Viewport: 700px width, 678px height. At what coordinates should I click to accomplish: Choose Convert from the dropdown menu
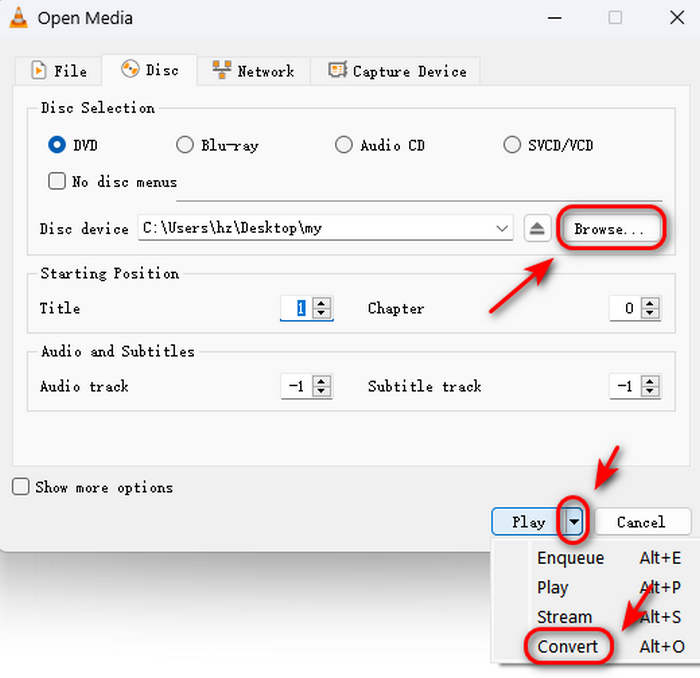[596, 646]
